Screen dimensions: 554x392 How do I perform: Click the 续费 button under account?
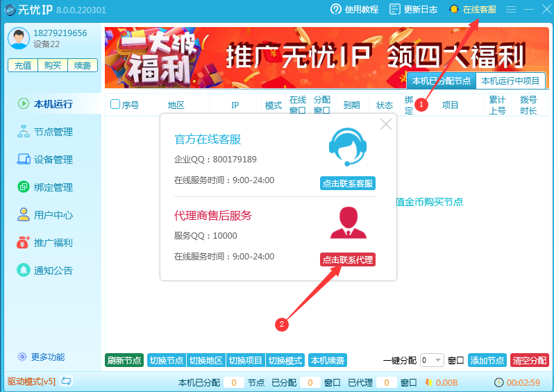pyautogui.click(x=83, y=65)
